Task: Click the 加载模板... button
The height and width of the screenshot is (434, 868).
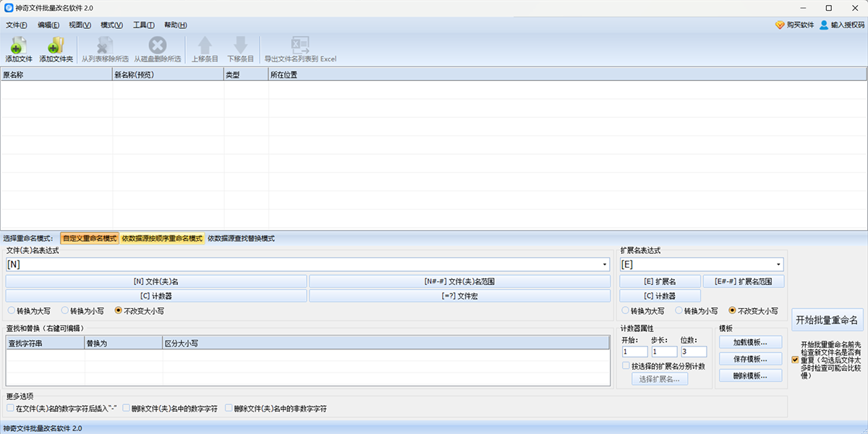Action: pyautogui.click(x=750, y=342)
